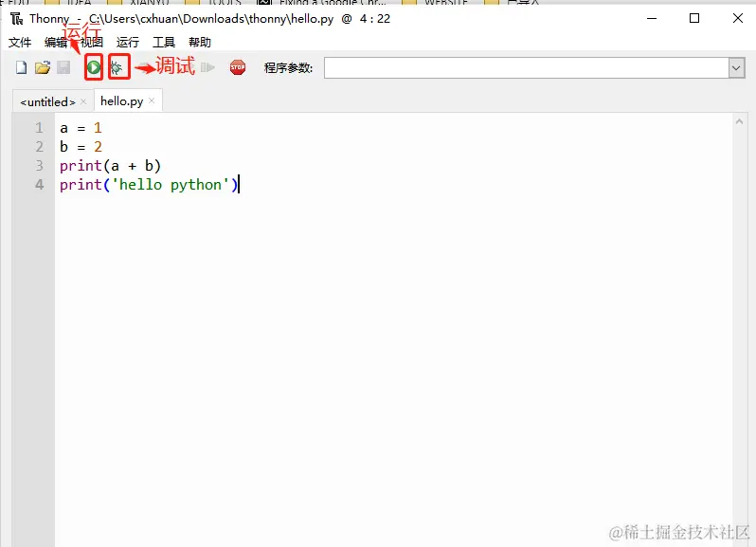Click code line 'print(a + b)'
Image resolution: width=756 pixels, height=547 pixels.
(111, 166)
